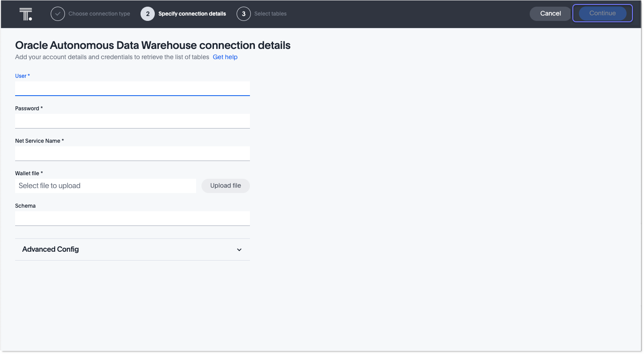Click the completed step checkmark circle
The height and width of the screenshot is (354, 644).
coord(58,14)
